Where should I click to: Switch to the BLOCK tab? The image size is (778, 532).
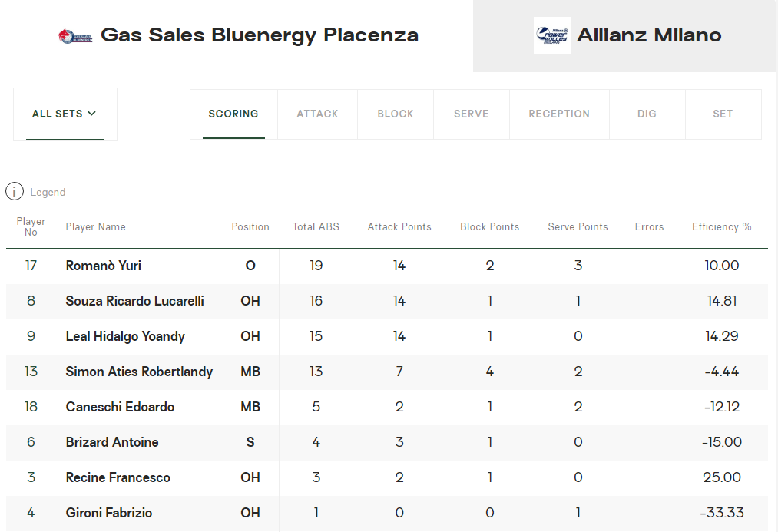pos(396,114)
